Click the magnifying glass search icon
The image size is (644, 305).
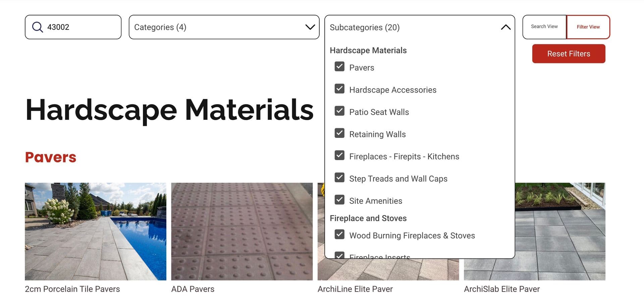37,27
